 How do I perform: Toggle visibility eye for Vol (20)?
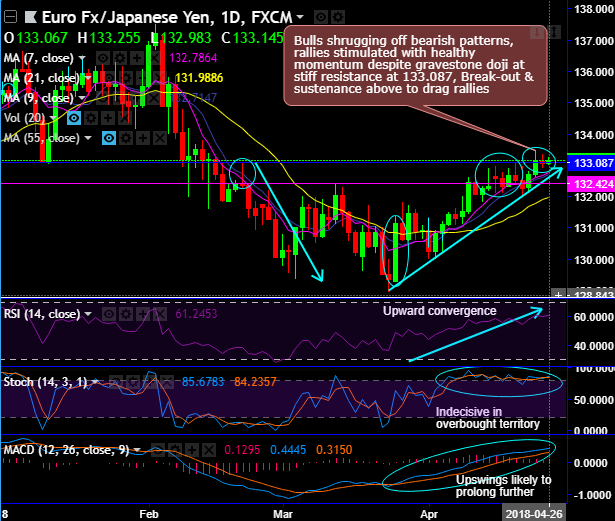(x=74, y=118)
